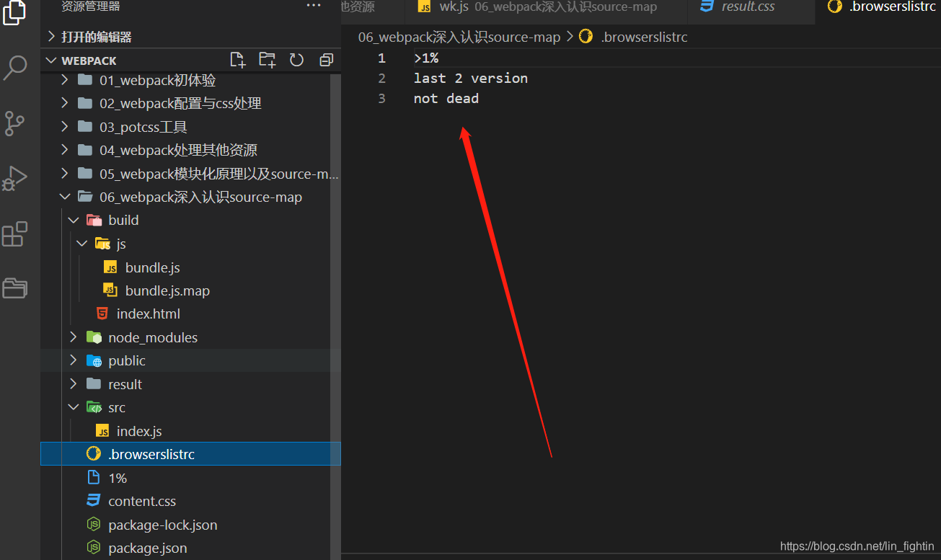Open bundle.js.map in the file tree
The image size is (941, 560).
tap(167, 290)
